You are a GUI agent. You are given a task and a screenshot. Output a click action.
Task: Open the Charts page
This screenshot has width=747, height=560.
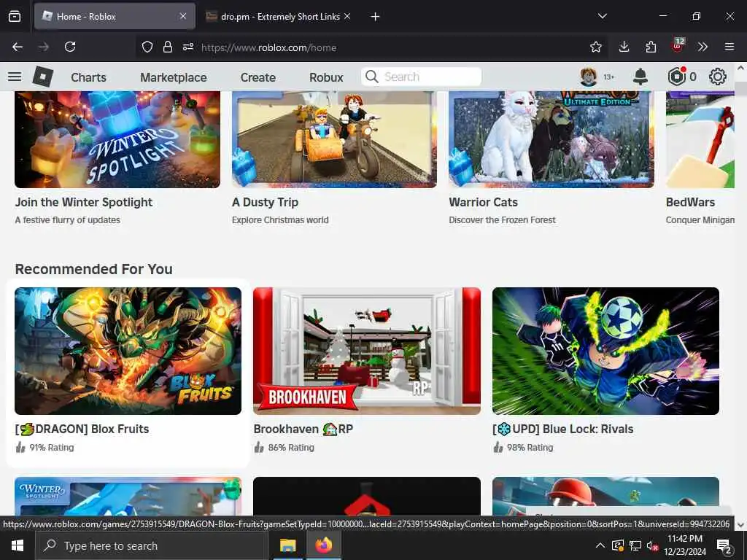(88, 77)
